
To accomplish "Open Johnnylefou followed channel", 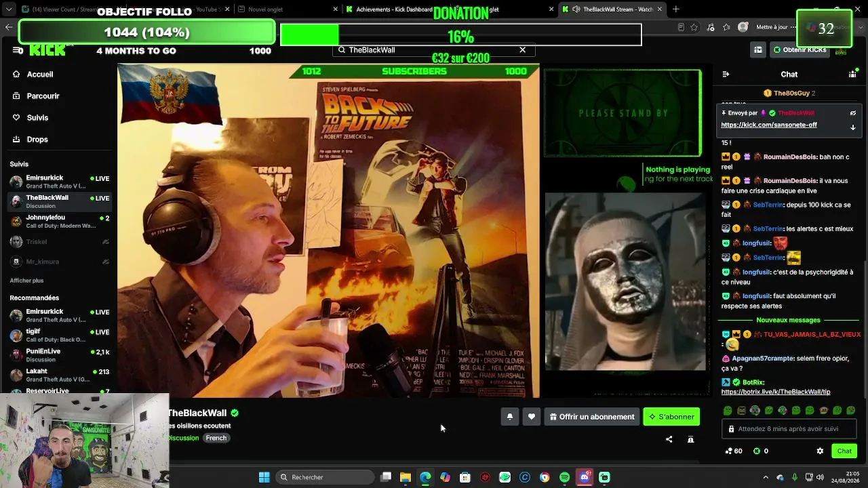I will click(60, 221).
